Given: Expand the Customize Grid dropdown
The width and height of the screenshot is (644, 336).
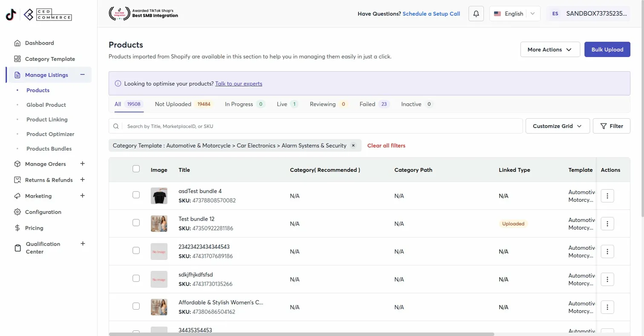Looking at the screenshot, I should 558,126.
